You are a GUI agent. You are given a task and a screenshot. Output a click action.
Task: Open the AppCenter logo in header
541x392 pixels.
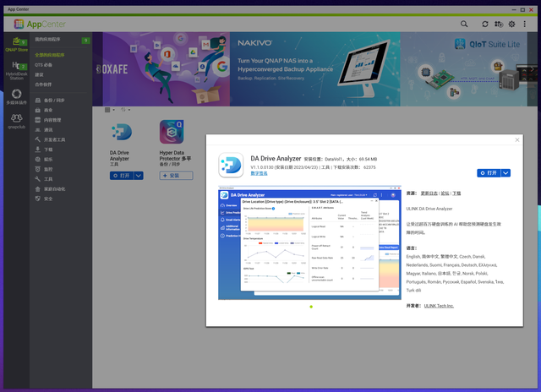(x=40, y=24)
